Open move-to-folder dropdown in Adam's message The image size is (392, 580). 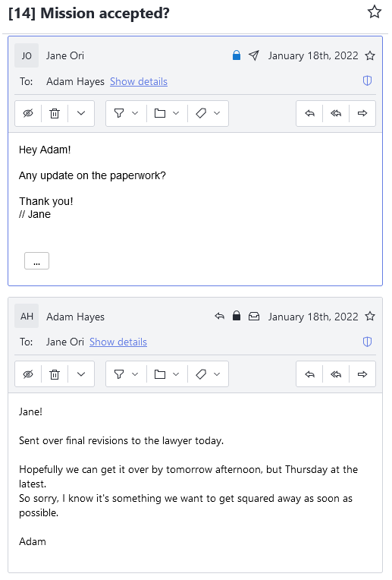(x=167, y=374)
